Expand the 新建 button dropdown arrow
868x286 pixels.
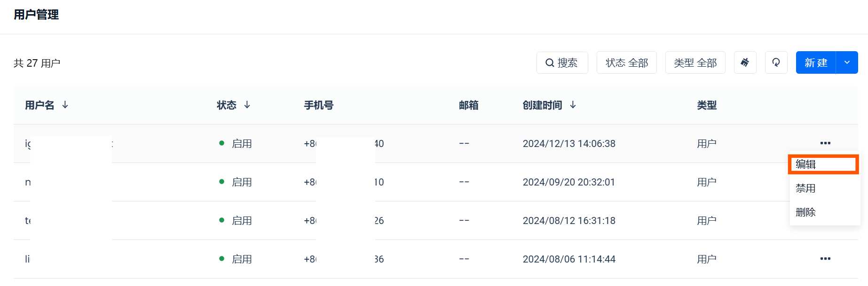click(847, 62)
